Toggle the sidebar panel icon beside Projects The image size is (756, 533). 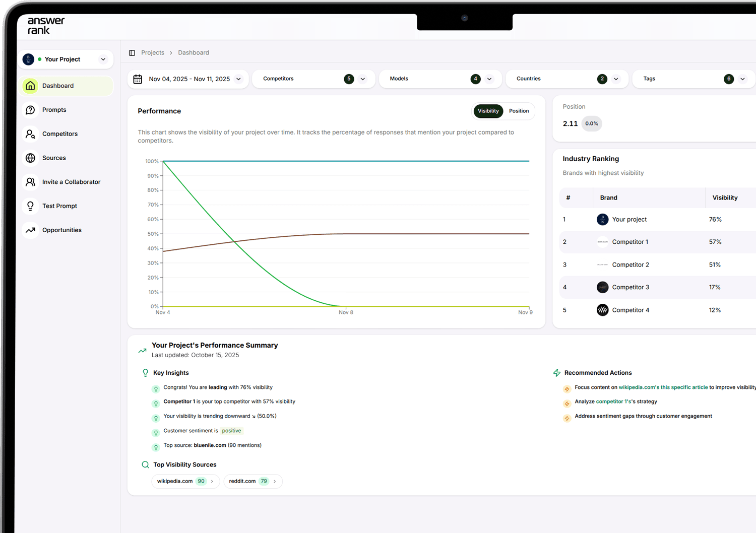[132, 53]
